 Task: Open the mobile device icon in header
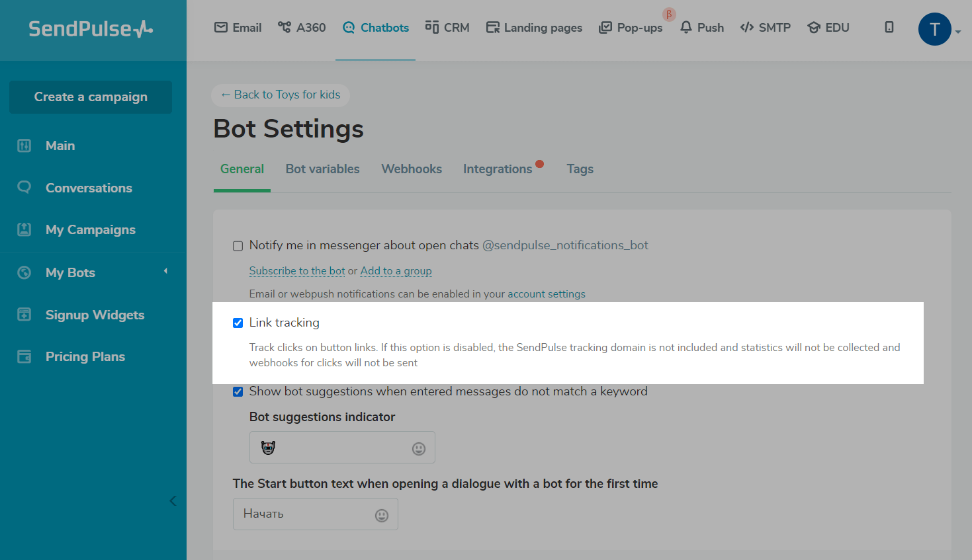(889, 27)
